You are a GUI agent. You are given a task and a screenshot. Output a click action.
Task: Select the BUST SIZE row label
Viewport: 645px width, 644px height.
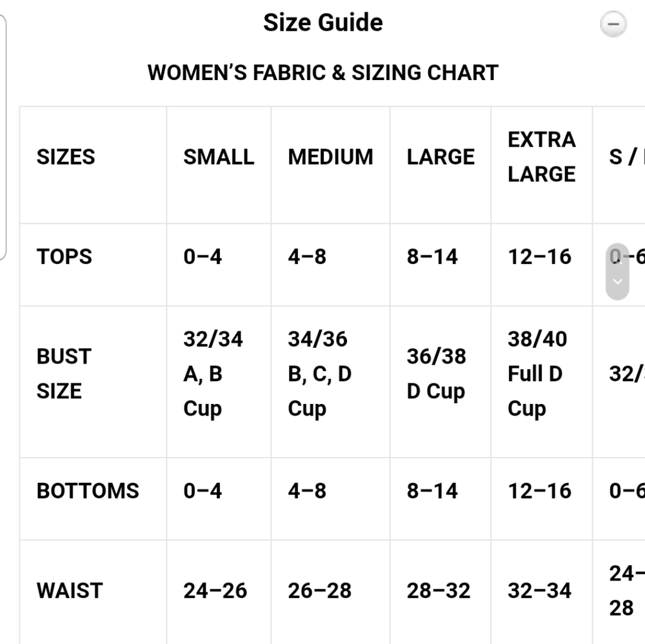click(64, 373)
